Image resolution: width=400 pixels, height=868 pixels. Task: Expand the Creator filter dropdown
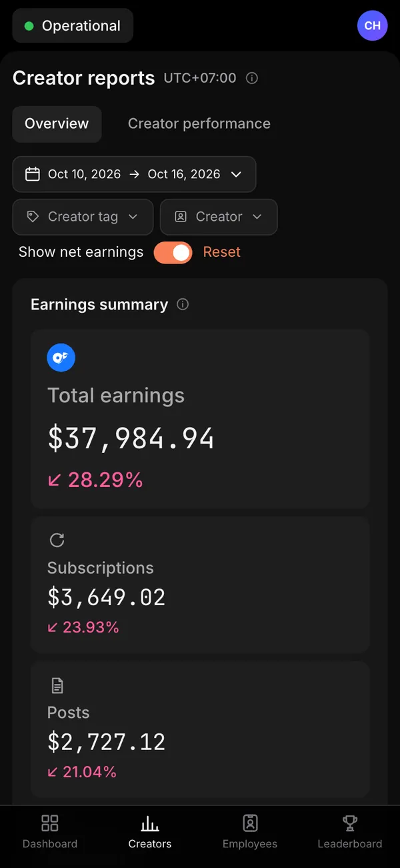(219, 217)
